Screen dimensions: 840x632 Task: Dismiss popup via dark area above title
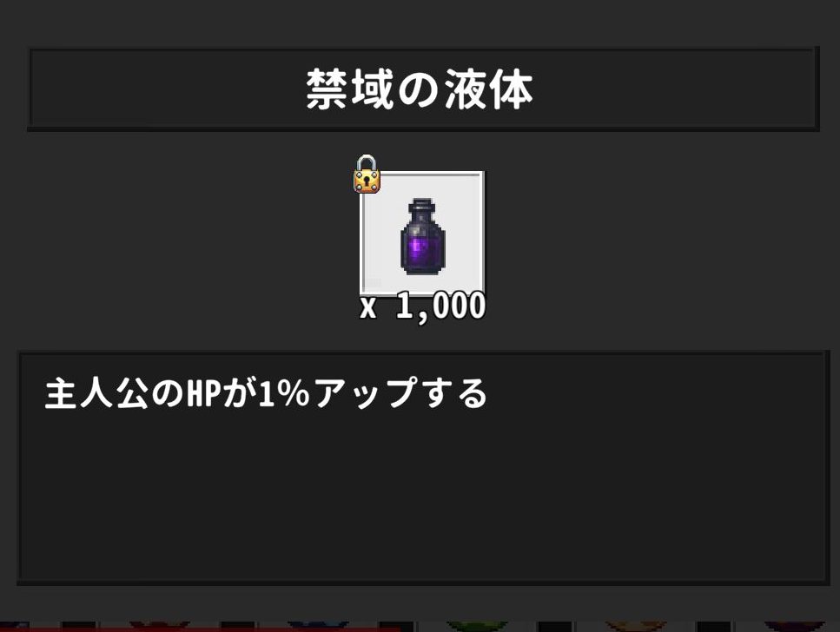[x=420, y=23]
